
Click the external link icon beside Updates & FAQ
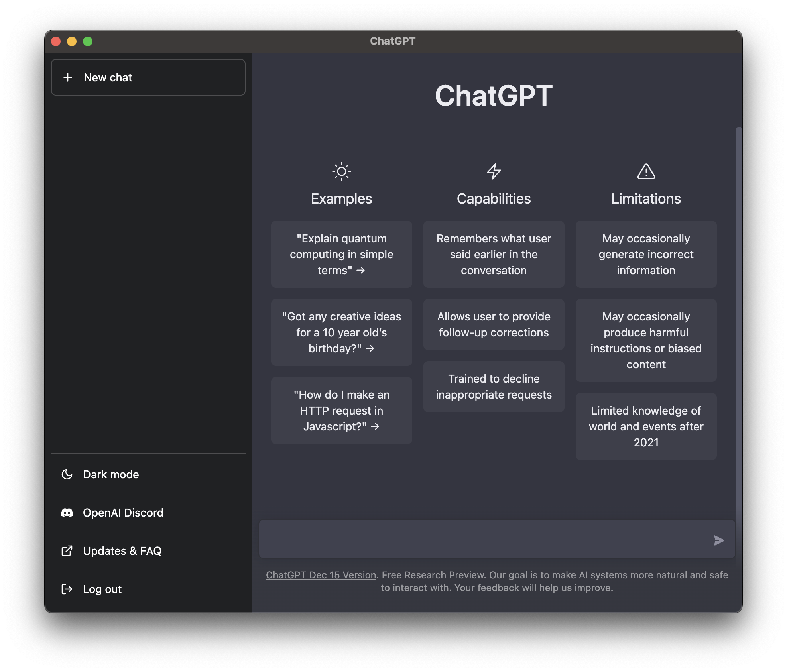pyautogui.click(x=67, y=551)
